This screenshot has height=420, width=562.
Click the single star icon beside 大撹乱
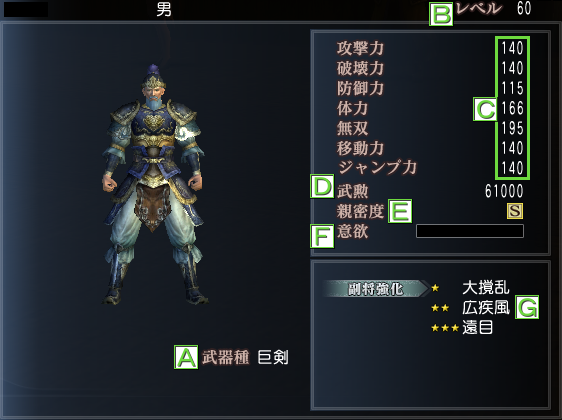(435, 288)
